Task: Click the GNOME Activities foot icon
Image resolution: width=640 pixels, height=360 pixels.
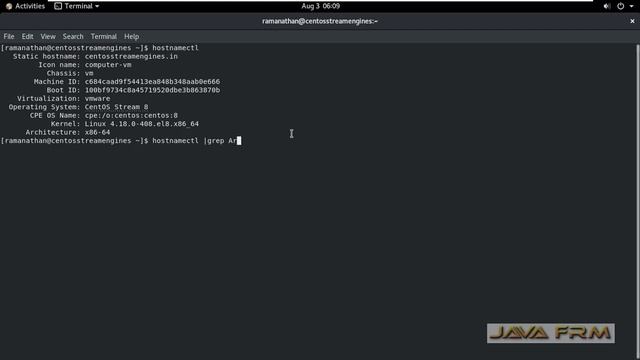Action: 9,6
